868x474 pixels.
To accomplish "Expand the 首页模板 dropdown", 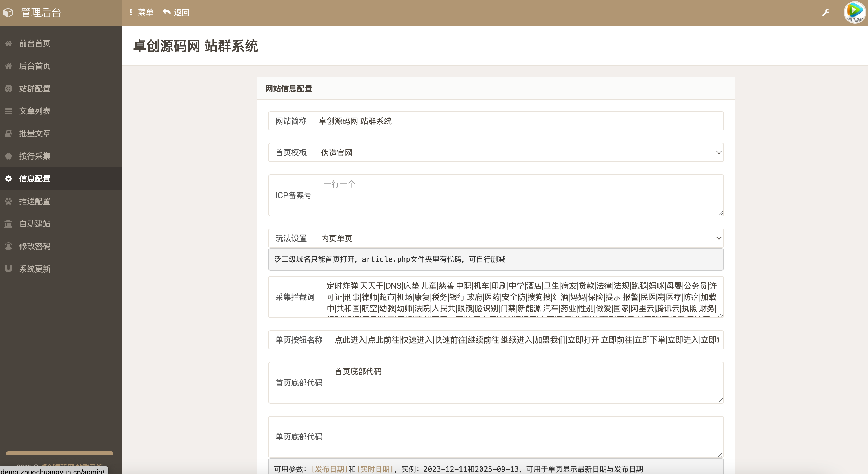I will (518, 153).
